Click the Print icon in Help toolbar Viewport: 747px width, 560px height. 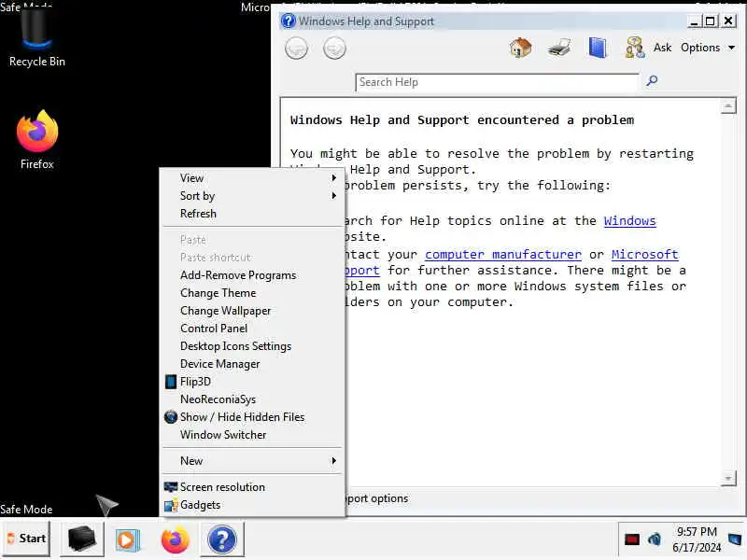click(559, 49)
